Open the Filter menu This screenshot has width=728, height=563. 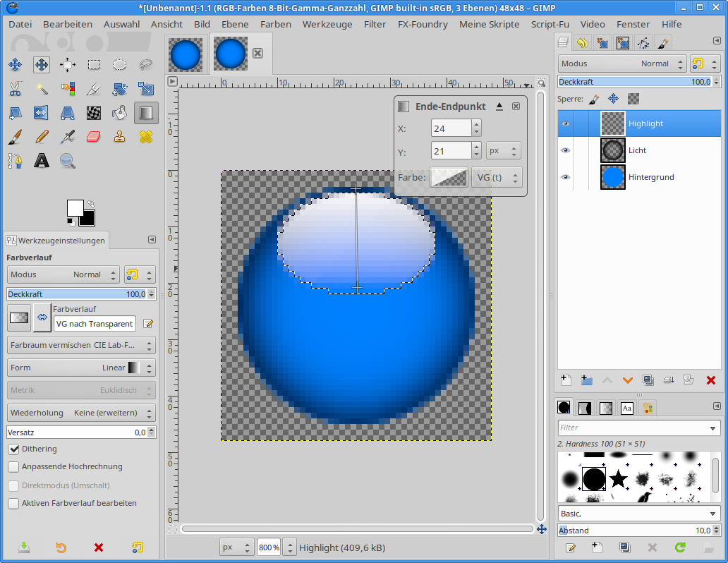coord(375,24)
